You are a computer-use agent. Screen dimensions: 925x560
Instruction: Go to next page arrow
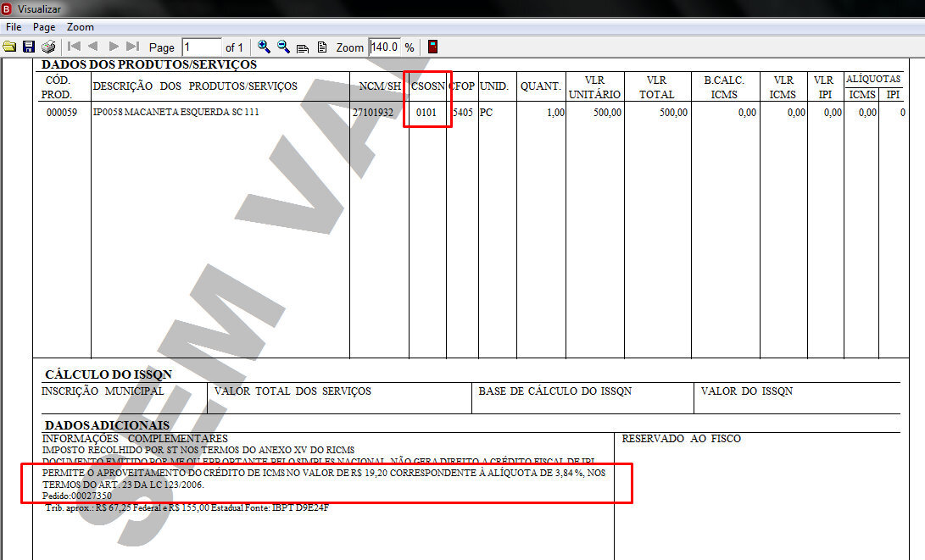point(114,46)
